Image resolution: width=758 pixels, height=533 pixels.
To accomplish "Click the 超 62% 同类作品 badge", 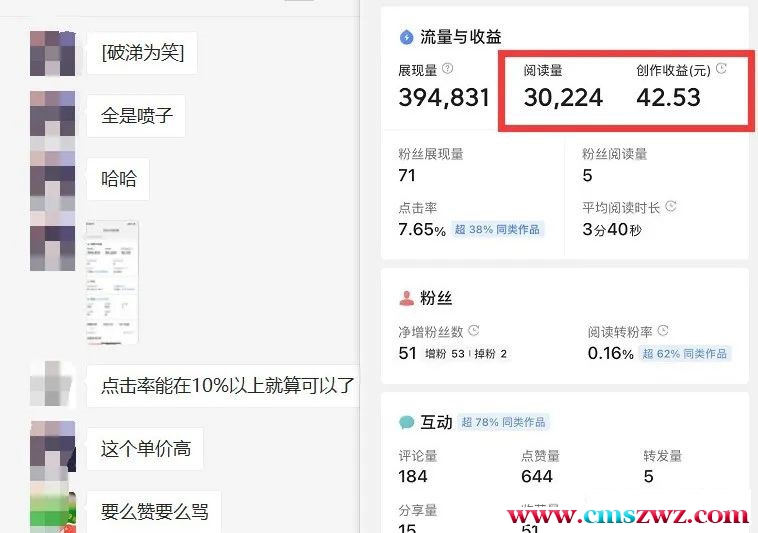I will pos(685,354).
